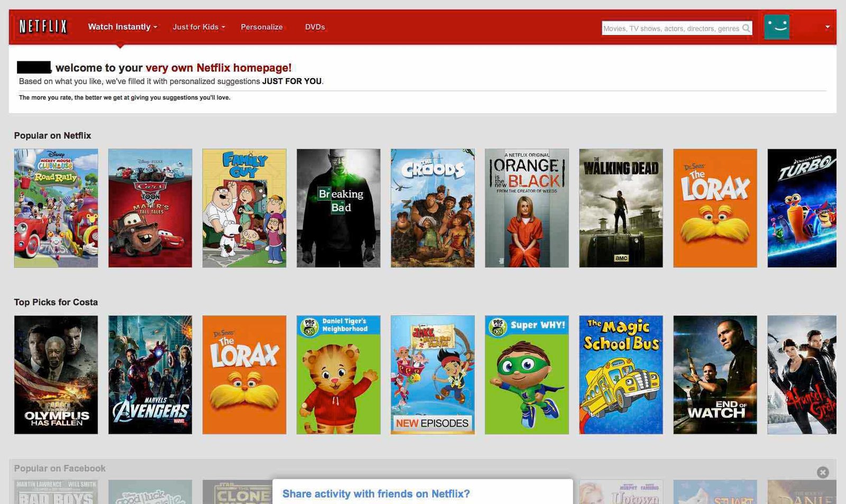Select Orange is the New Black poster
The image size is (846, 504).
(x=527, y=208)
